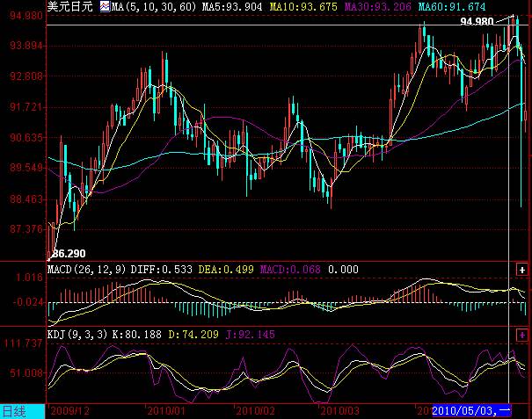Click the 86.290 low price annotation
The image size is (532, 419).
69,254
